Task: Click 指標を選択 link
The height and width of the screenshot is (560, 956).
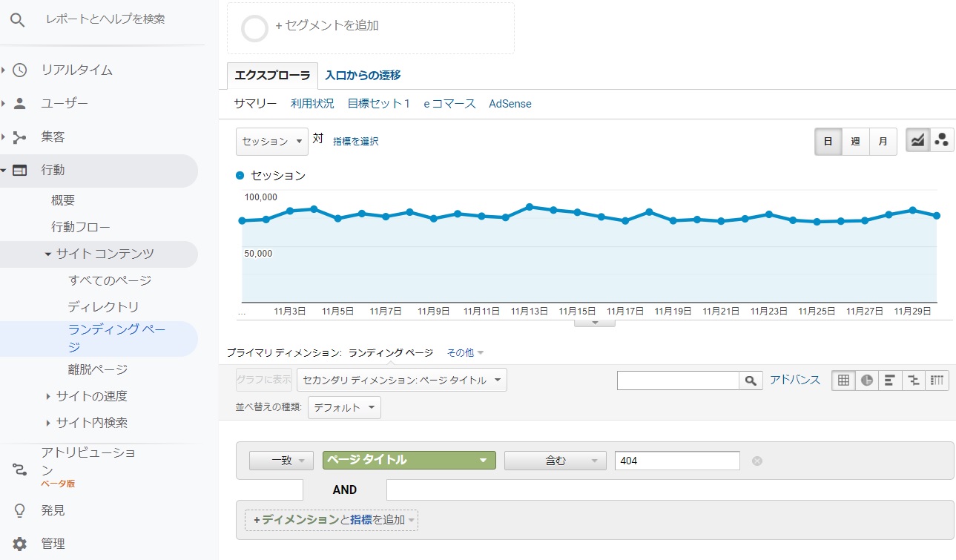Action: click(x=355, y=141)
